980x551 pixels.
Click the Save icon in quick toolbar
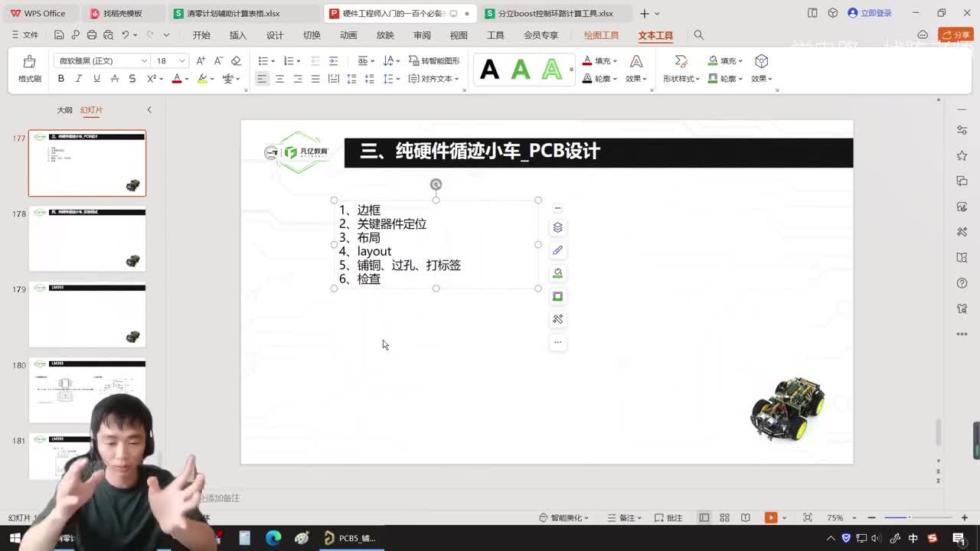59,35
